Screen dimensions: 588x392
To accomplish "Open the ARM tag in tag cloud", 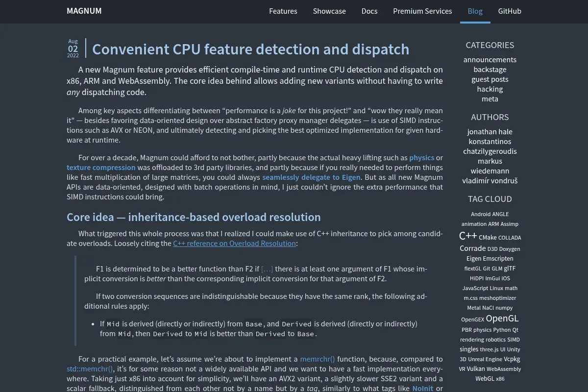I will [493, 224].
